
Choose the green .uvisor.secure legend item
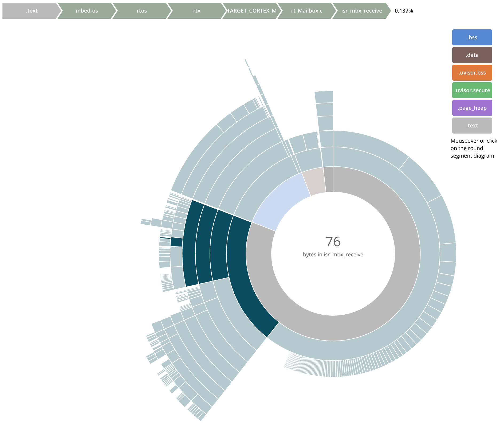pyautogui.click(x=472, y=90)
